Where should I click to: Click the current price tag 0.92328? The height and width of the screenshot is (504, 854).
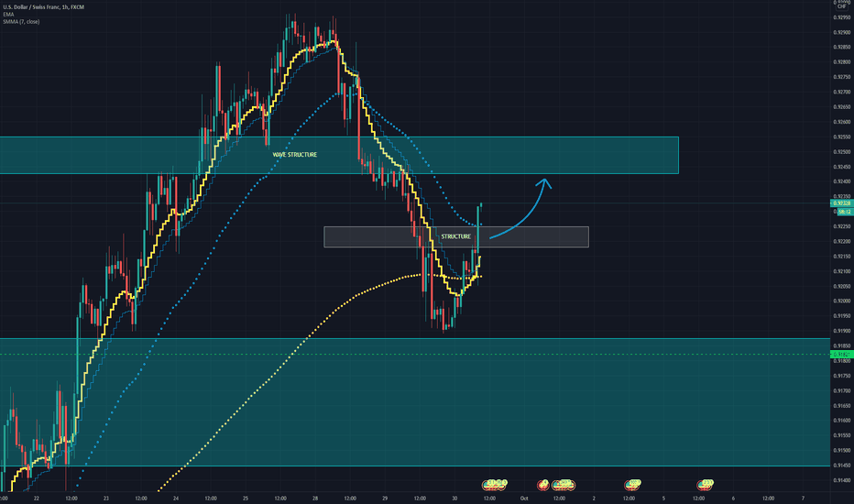(841, 203)
